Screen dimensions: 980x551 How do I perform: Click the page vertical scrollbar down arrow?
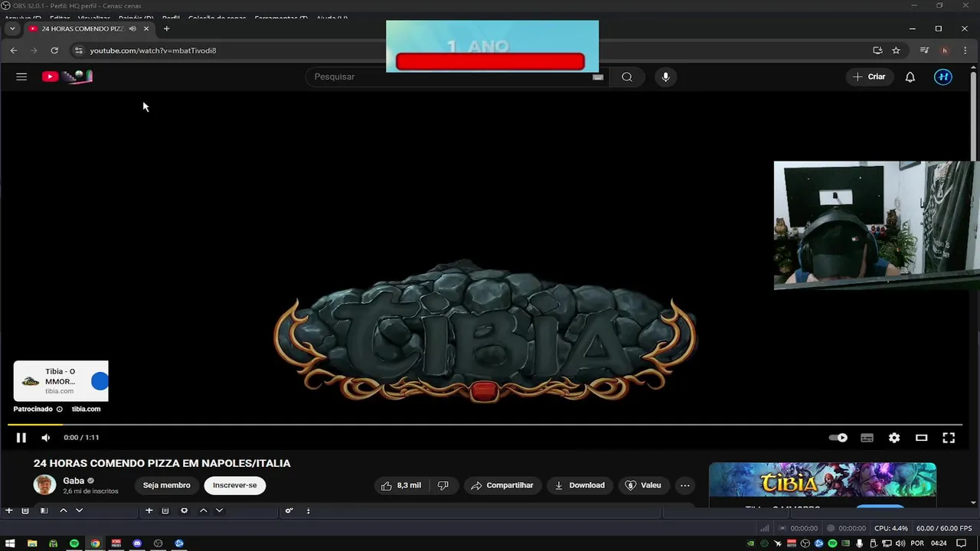click(974, 503)
